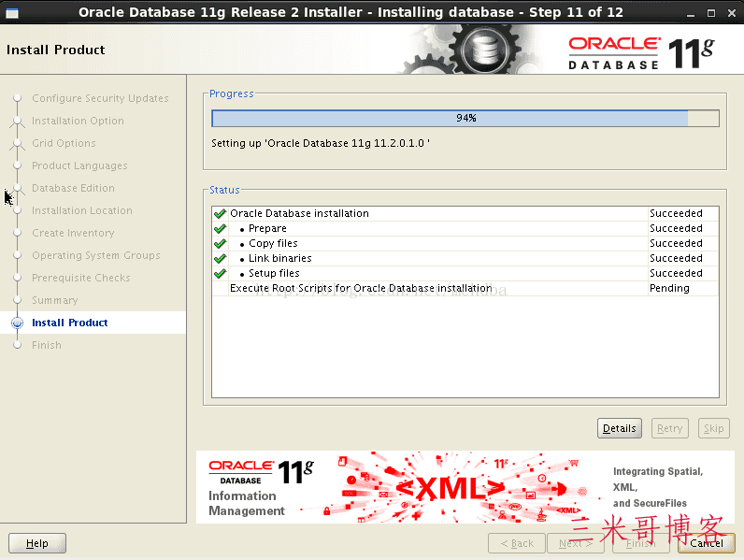Click the XML Information Management banner

(465, 487)
